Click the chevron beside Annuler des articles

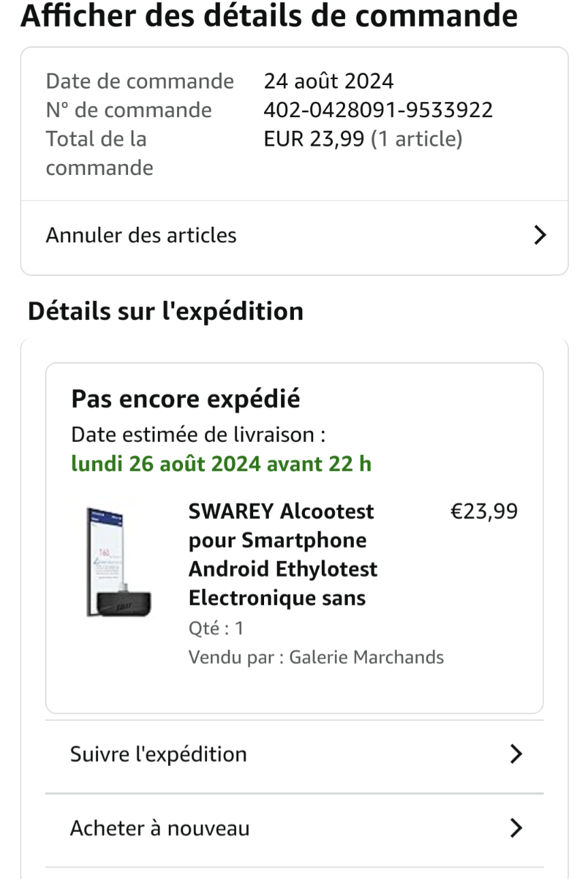[540, 236]
